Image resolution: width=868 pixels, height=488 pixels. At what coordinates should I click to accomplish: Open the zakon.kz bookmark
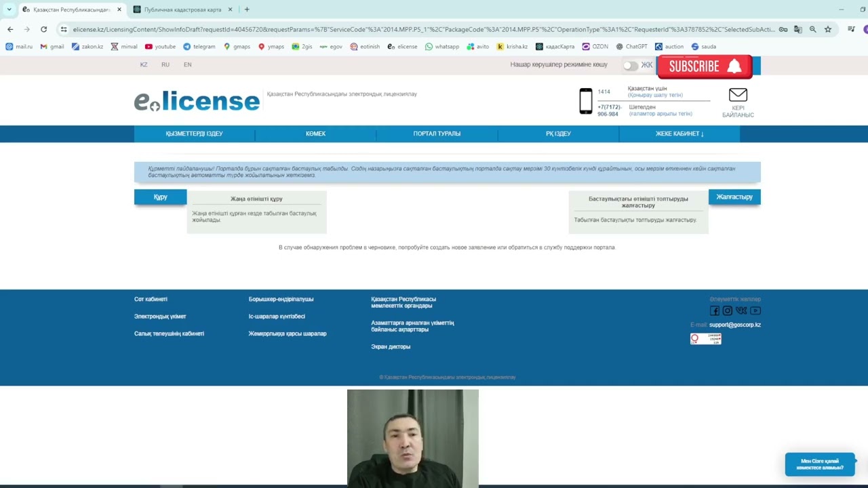87,47
